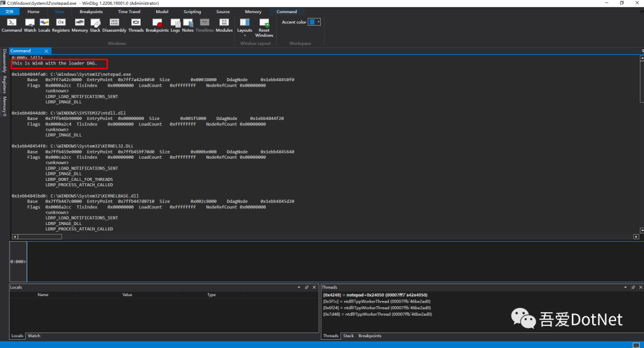This screenshot has height=348, width=644.
Task: Open the Disassembly window icon
Action: (114, 25)
